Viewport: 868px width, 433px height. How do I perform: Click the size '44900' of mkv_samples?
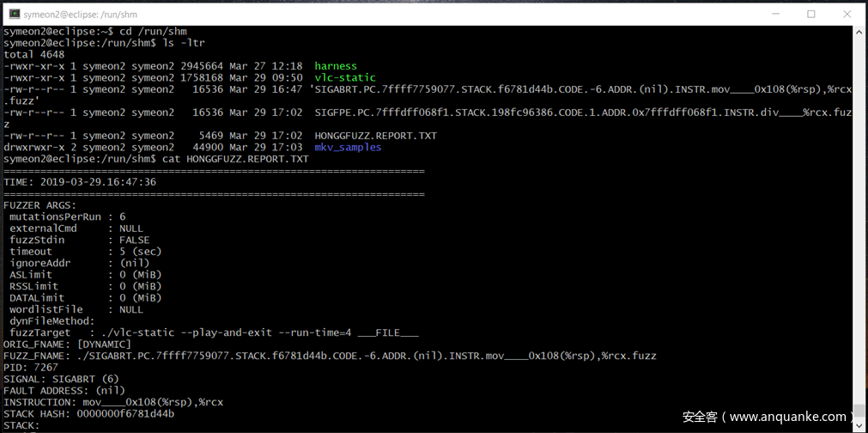point(208,147)
